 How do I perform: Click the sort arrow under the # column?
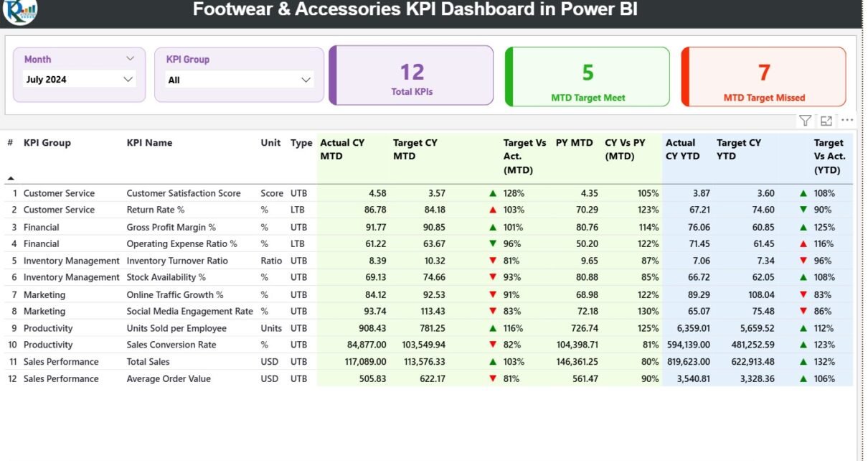pos(11,177)
